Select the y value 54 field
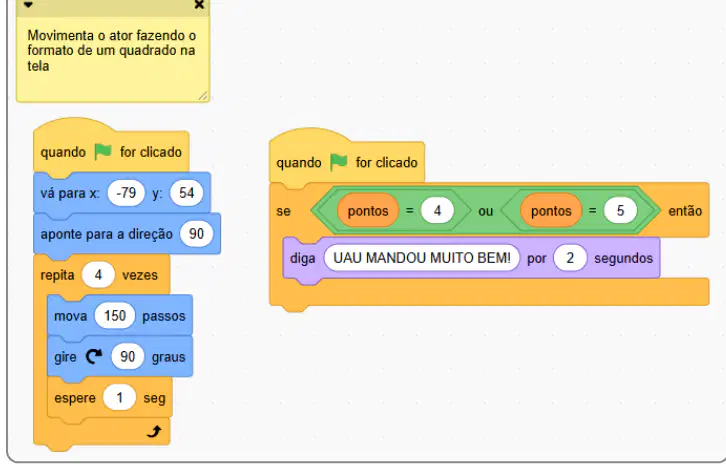Screen dimensions: 726x464 187,193
